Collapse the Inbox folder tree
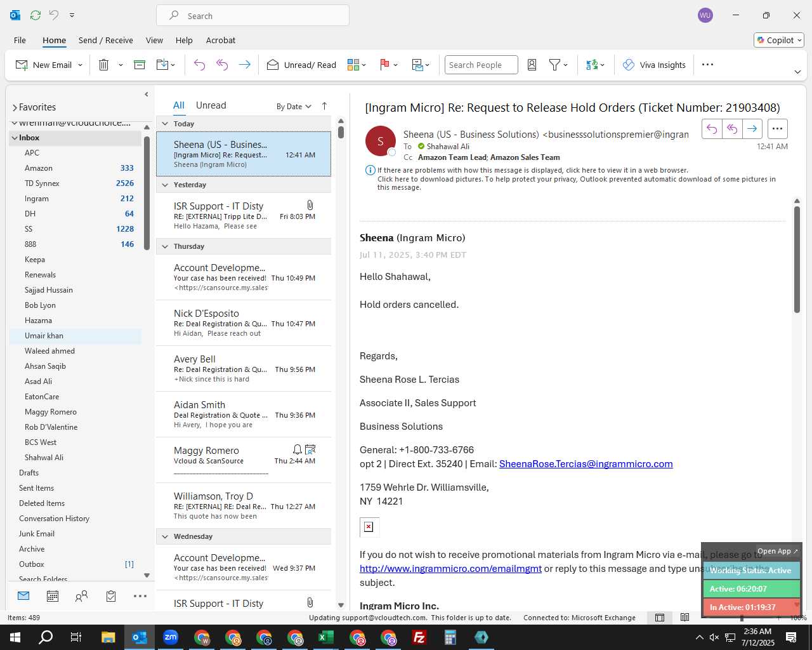The image size is (812, 650). 14,138
